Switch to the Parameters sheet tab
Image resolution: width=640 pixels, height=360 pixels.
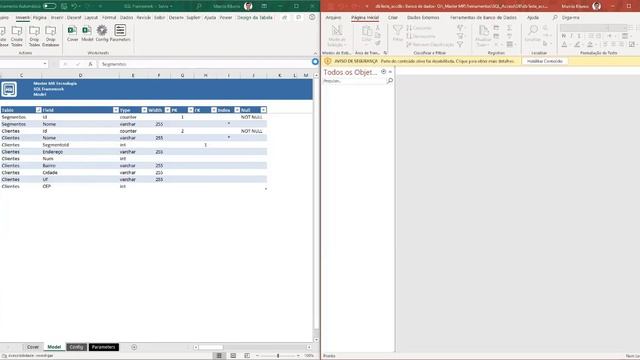click(104, 347)
